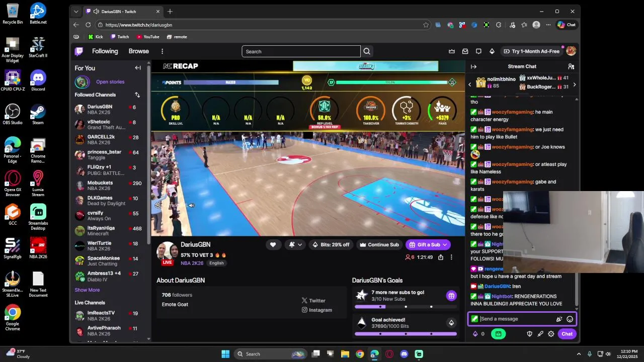Gift sub toward new subs goal
644x362 pixels.
point(451,296)
